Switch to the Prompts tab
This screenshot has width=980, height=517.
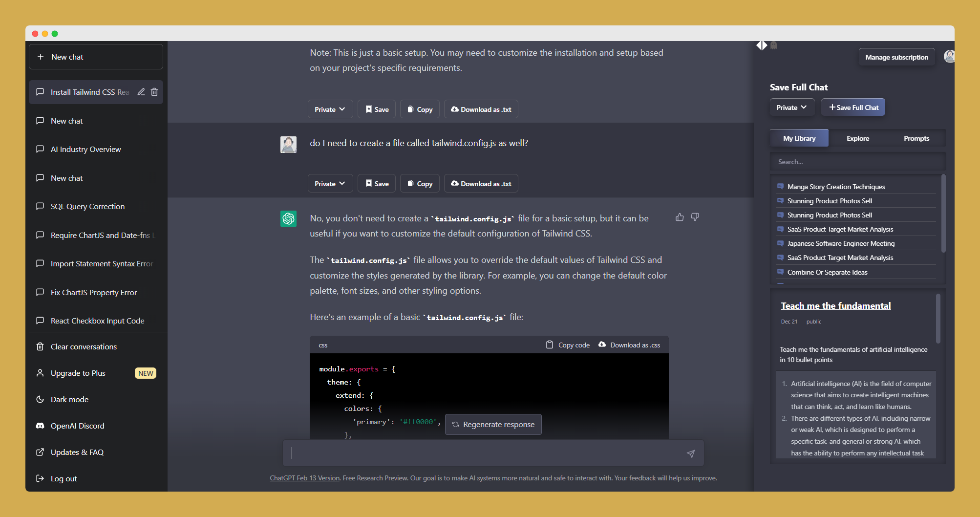(916, 138)
